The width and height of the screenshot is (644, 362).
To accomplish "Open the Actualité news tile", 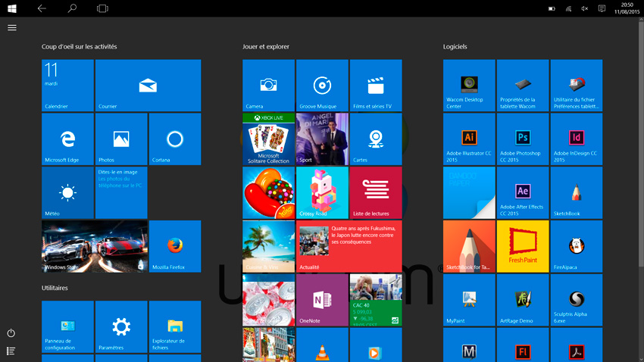I will click(349, 246).
